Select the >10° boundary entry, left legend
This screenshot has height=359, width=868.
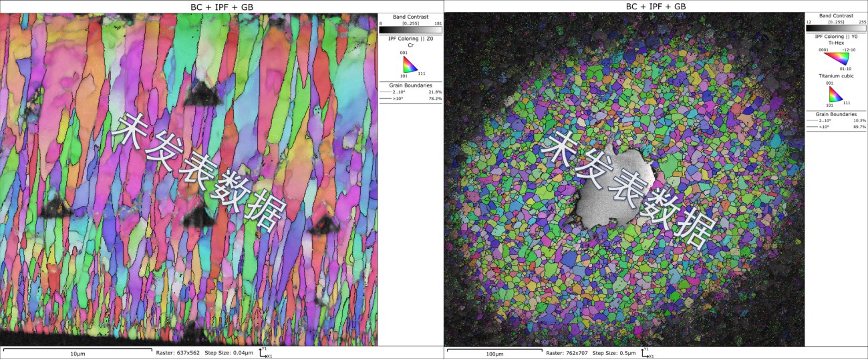[x=410, y=98]
